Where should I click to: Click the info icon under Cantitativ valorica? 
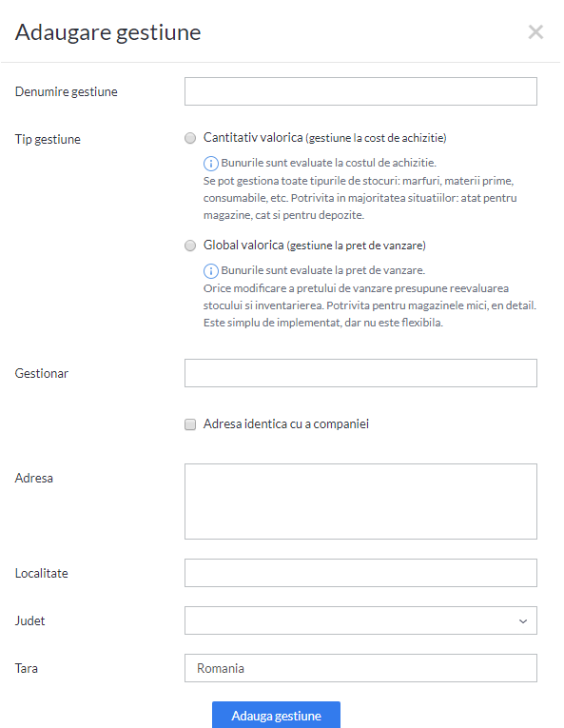tap(211, 164)
